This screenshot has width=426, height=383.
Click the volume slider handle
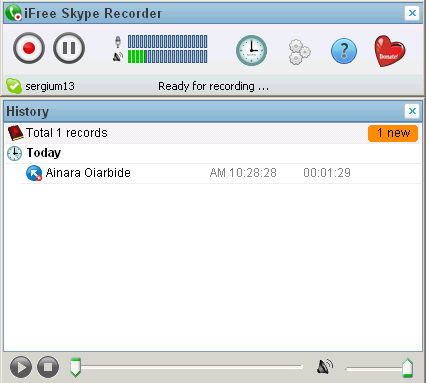pyautogui.click(x=407, y=368)
